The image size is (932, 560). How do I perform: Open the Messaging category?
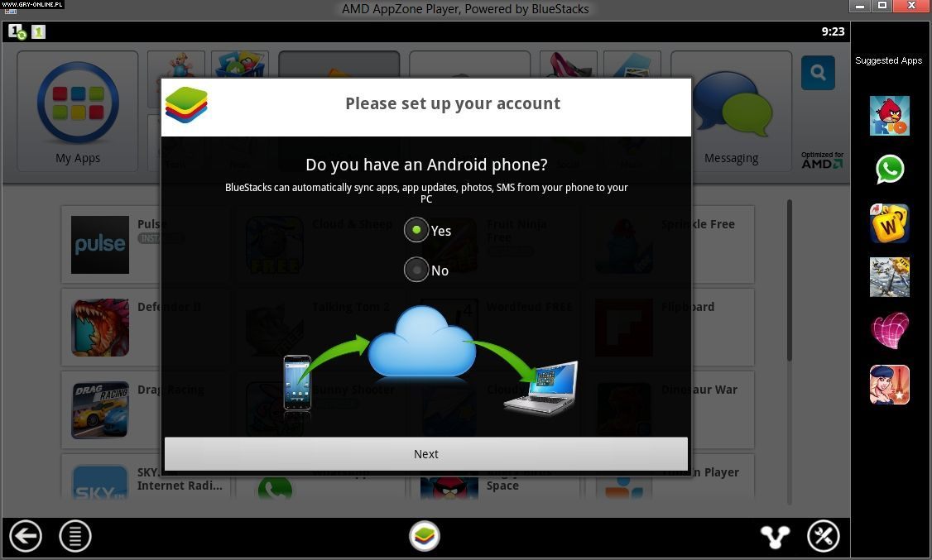(x=731, y=112)
